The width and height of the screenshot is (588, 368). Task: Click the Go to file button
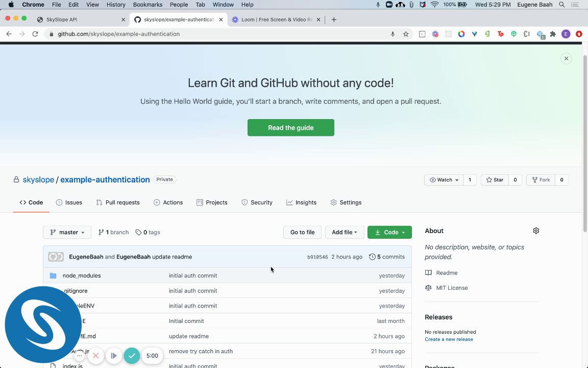302,233
